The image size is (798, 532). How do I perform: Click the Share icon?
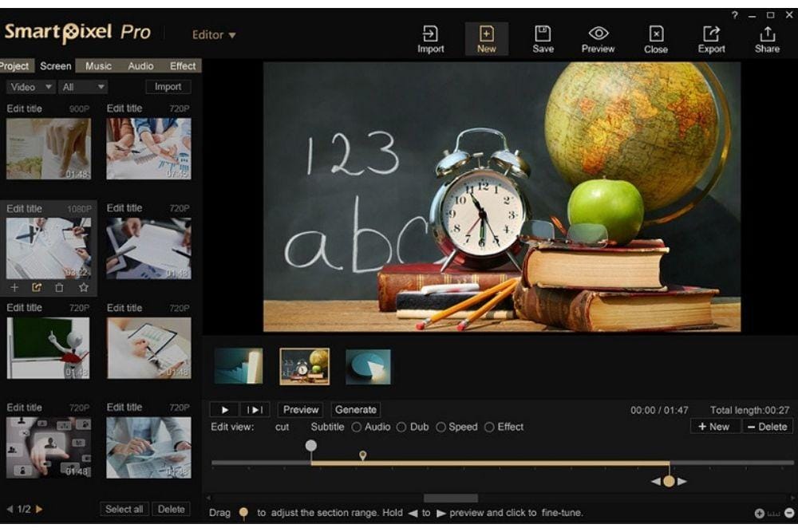click(x=767, y=38)
